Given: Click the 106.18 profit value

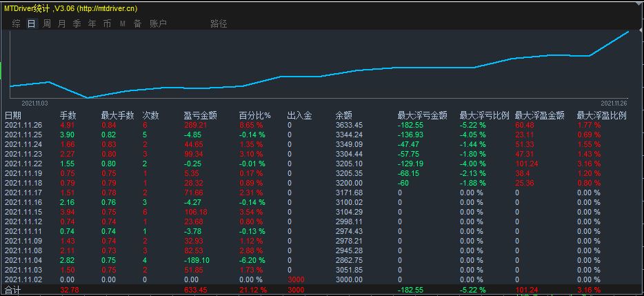Looking at the screenshot, I should 196,212.
